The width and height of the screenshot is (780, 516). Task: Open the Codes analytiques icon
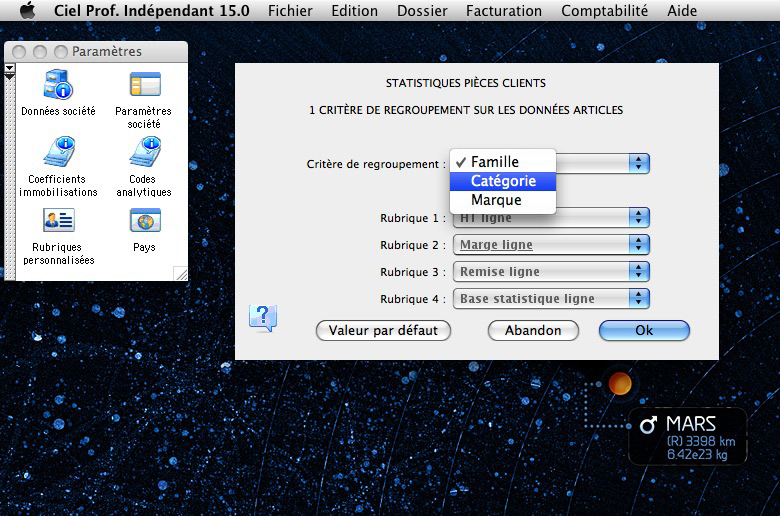point(145,152)
